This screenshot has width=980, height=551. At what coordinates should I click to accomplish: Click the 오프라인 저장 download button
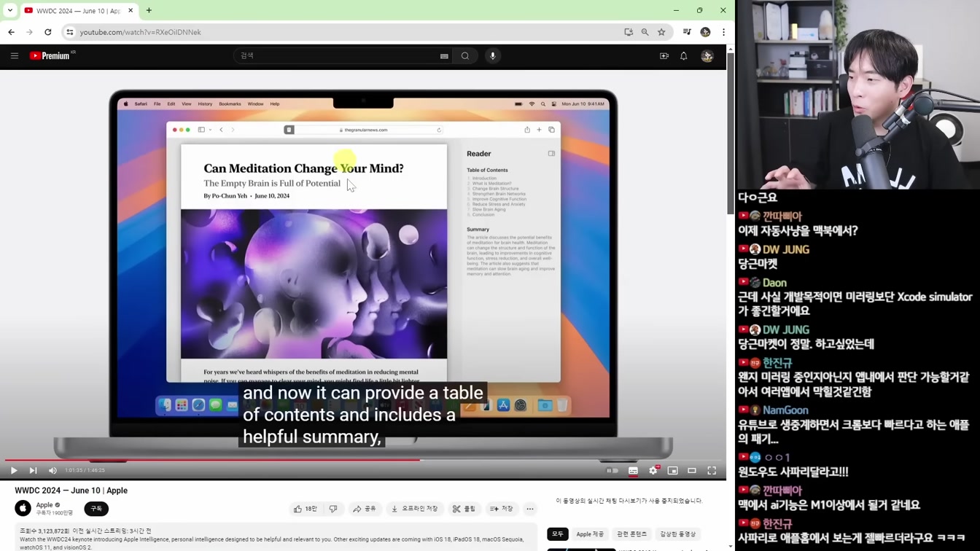click(415, 509)
